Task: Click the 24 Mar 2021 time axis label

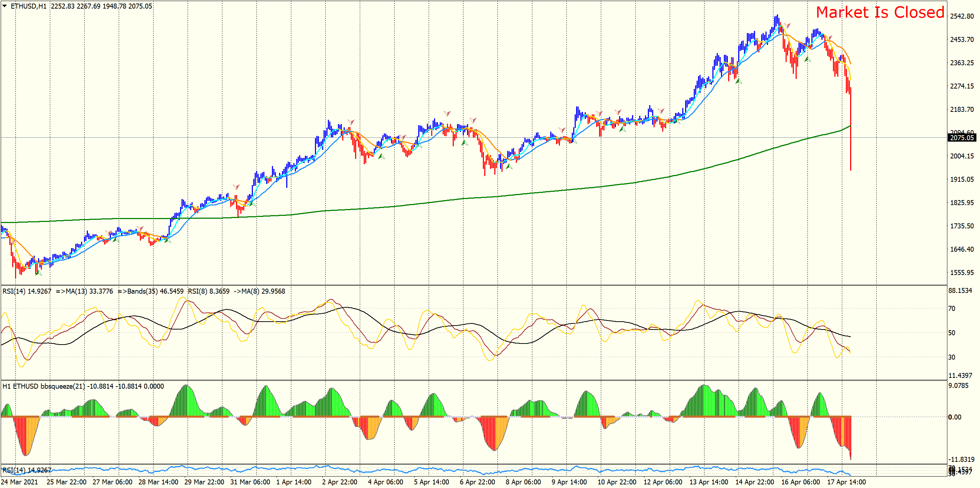Action: pyautogui.click(x=20, y=482)
